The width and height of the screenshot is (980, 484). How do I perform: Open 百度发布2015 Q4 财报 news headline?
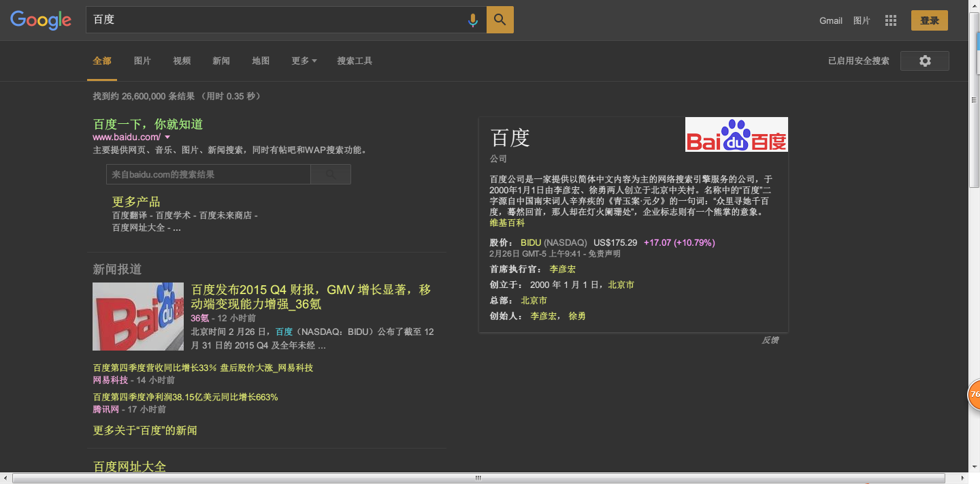point(311,297)
